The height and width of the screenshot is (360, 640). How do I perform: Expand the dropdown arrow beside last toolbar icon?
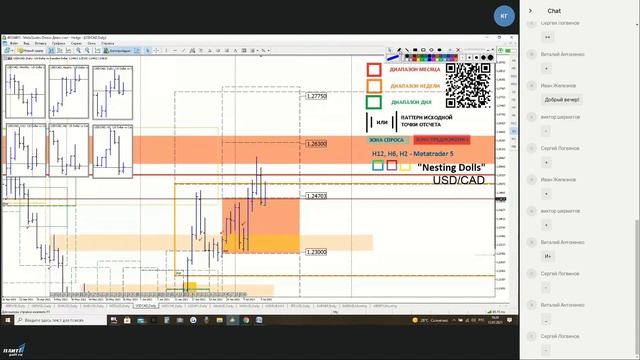coord(269,51)
